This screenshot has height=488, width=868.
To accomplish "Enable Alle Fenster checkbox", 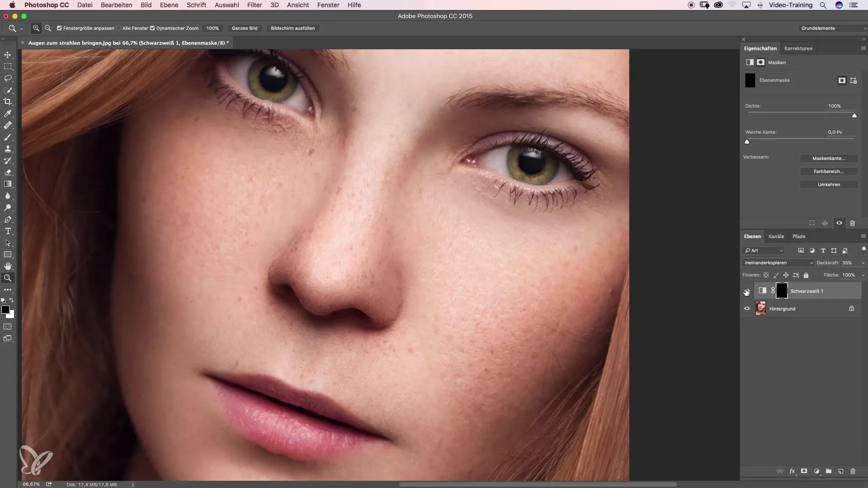I will coord(118,28).
